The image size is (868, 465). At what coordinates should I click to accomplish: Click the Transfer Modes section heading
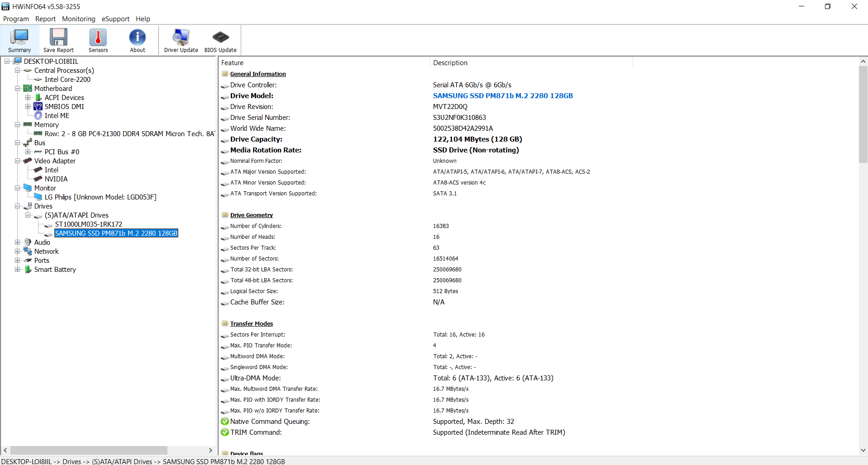[251, 323]
